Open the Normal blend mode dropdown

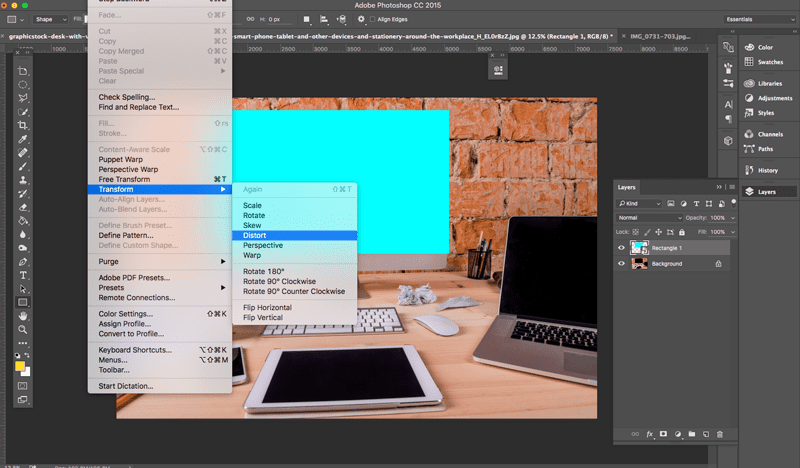point(649,218)
